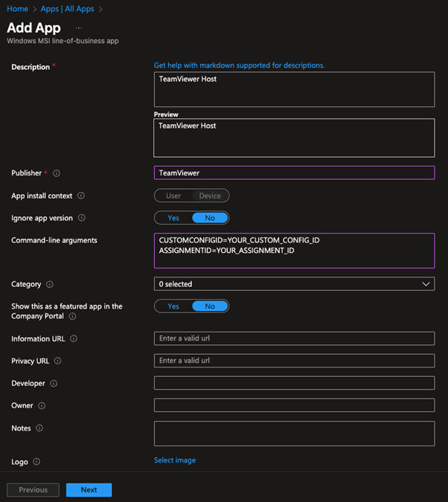The height and width of the screenshot is (502, 448).
Task: Set featured app in Company Portal to Yes
Action: click(x=173, y=306)
